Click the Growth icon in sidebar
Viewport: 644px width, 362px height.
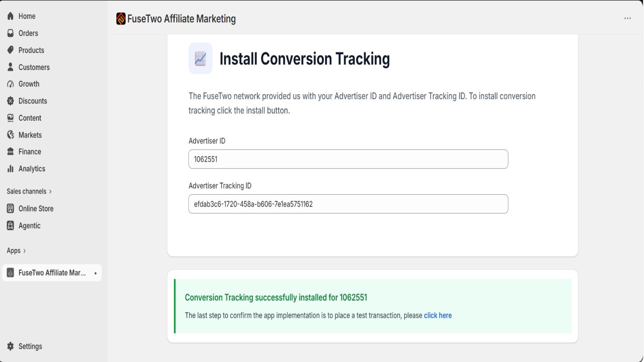pyautogui.click(x=10, y=84)
